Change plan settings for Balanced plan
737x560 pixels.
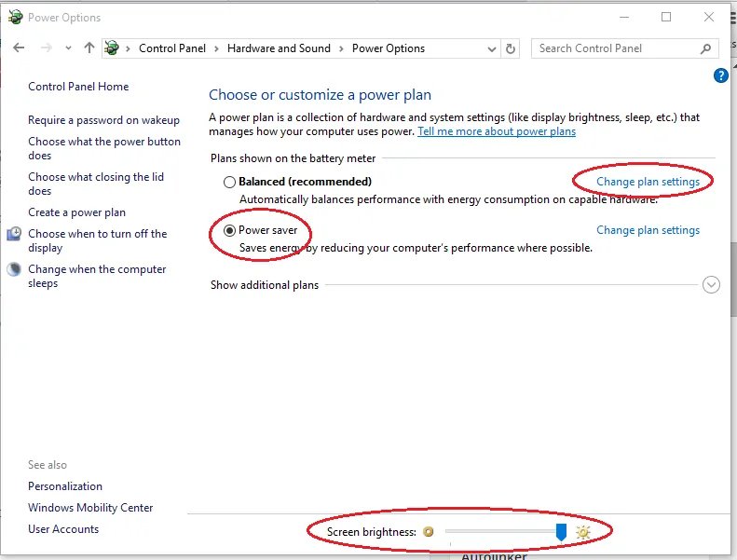click(648, 182)
